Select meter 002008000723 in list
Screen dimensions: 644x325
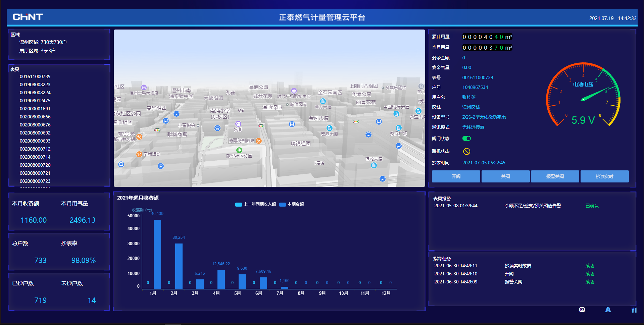coord(35,181)
